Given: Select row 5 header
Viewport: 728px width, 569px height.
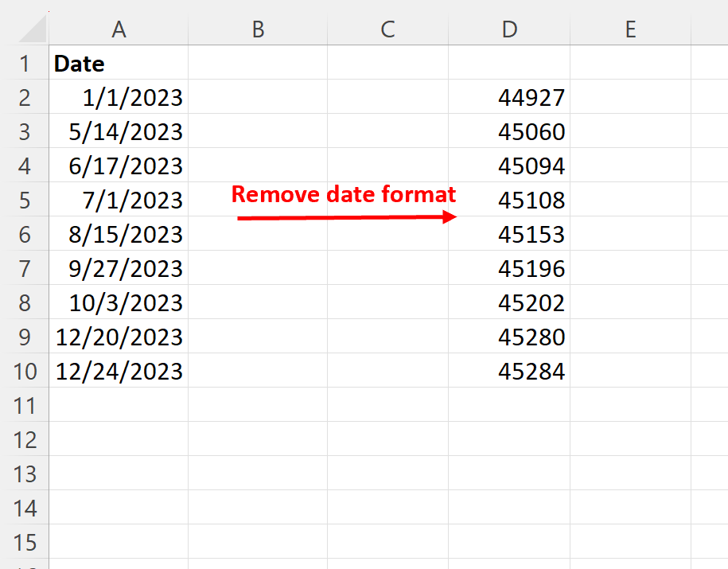Looking at the screenshot, I should click(25, 200).
